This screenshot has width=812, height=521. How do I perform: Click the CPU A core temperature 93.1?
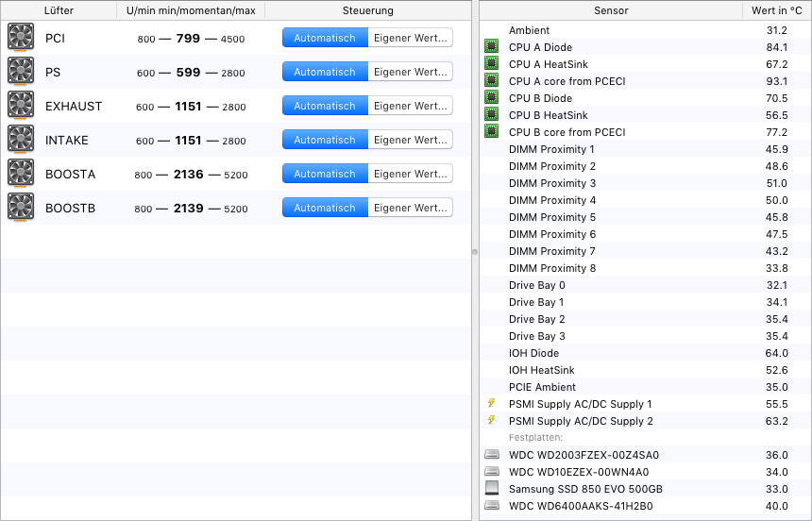777,81
